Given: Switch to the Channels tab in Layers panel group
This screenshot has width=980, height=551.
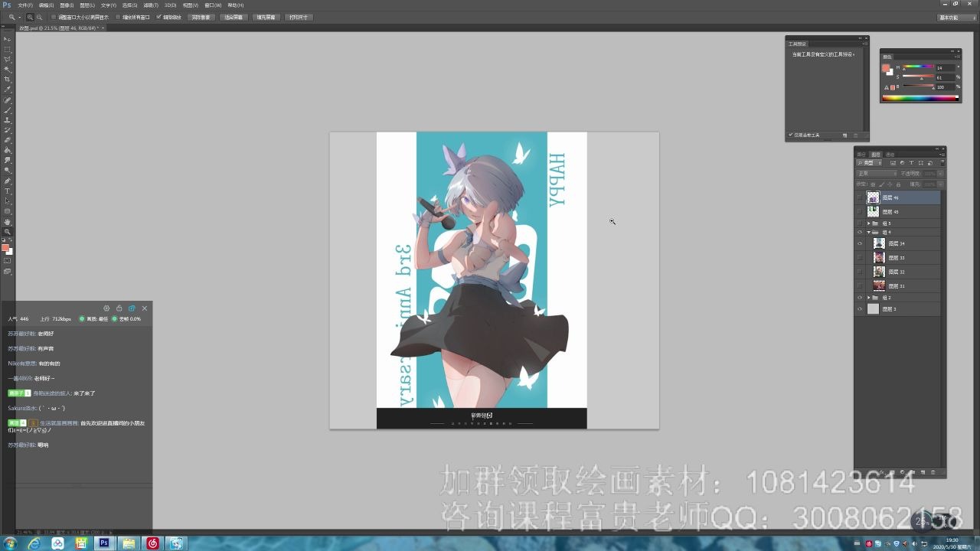Looking at the screenshot, I should pos(890,154).
